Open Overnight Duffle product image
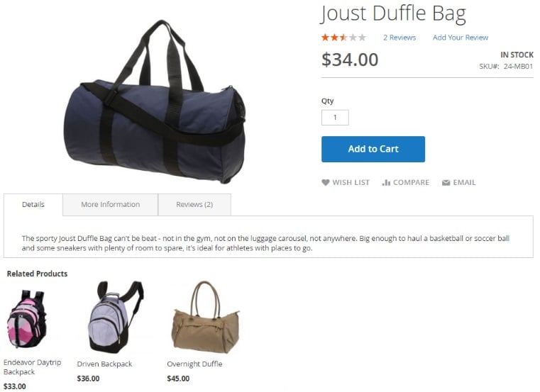This screenshot has height=392, width=540. click(x=206, y=318)
